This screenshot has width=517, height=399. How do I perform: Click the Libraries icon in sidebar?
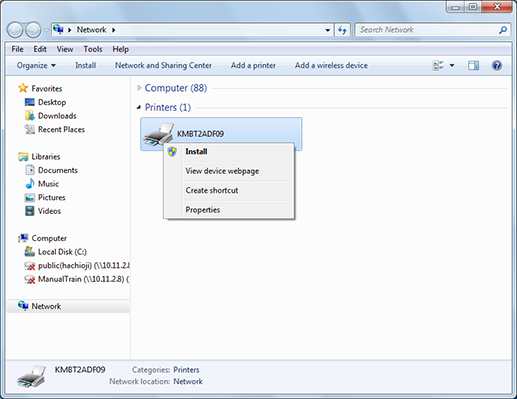point(23,157)
